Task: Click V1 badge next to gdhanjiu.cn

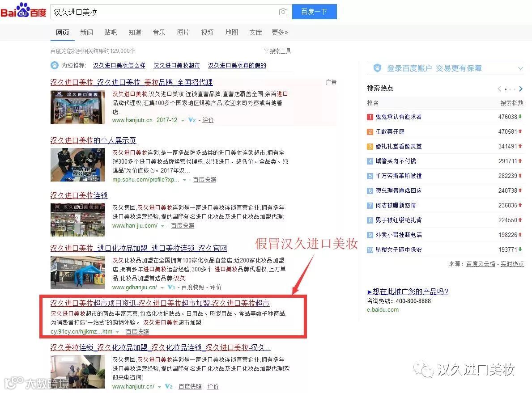Action: pos(171,287)
